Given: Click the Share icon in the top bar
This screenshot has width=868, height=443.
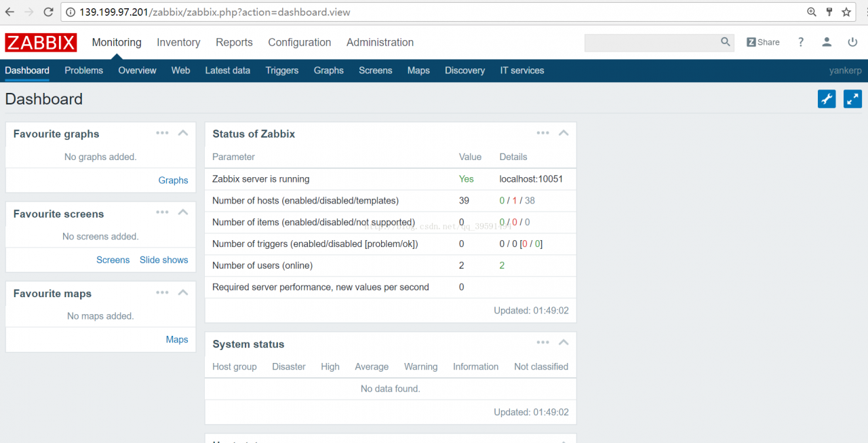Looking at the screenshot, I should tap(762, 42).
